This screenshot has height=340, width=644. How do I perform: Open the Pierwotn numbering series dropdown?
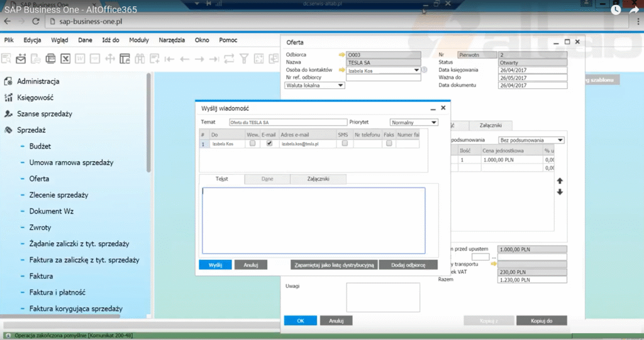(x=477, y=55)
